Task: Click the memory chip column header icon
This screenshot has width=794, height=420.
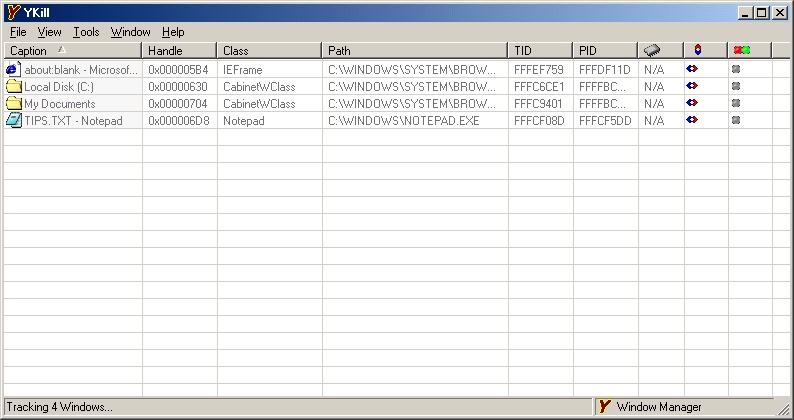Action: point(652,50)
